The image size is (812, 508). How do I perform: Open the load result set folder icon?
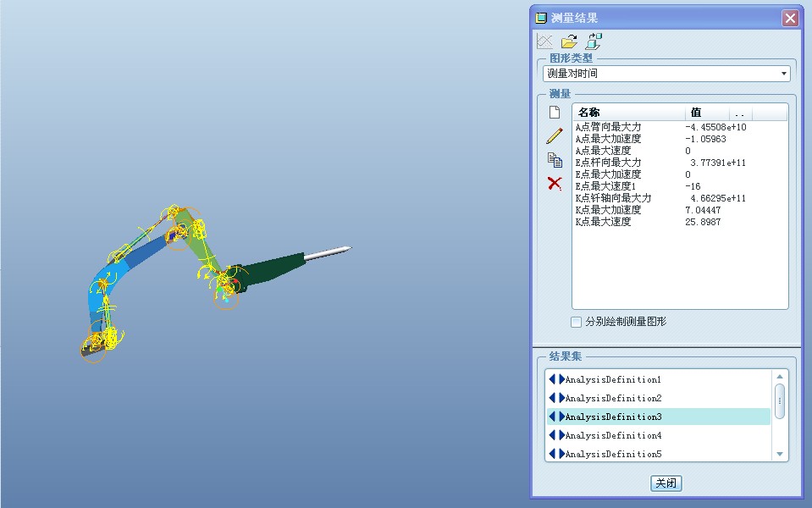click(x=569, y=41)
